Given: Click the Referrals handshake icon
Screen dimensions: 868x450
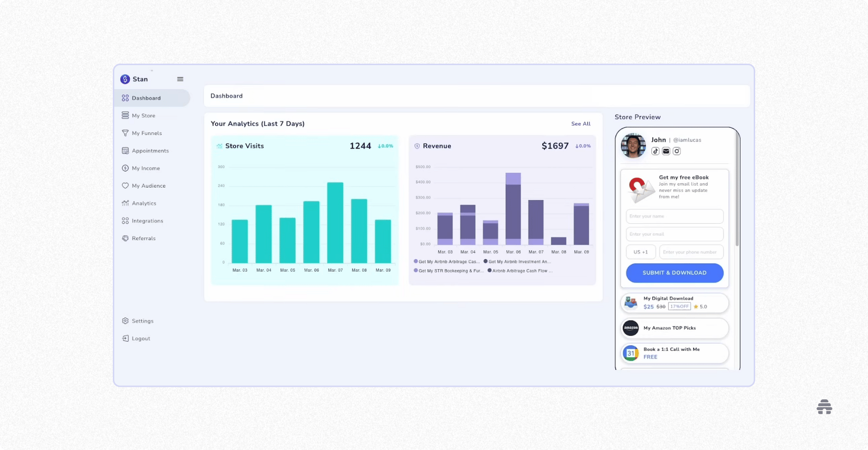Looking at the screenshot, I should click(125, 238).
